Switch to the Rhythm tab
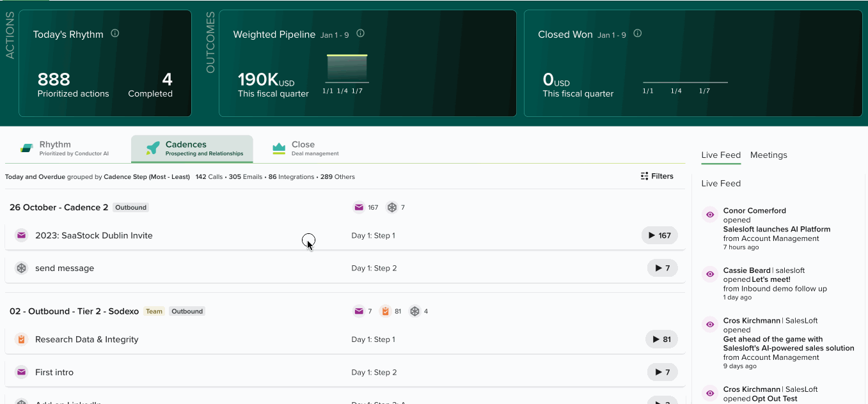Viewport: 868px width, 404px height. pos(64,149)
